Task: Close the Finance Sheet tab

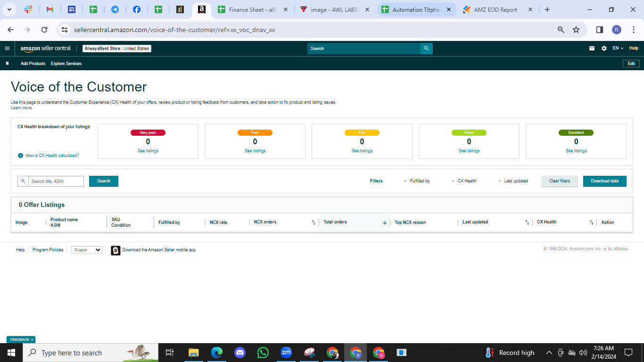Action: click(x=285, y=9)
